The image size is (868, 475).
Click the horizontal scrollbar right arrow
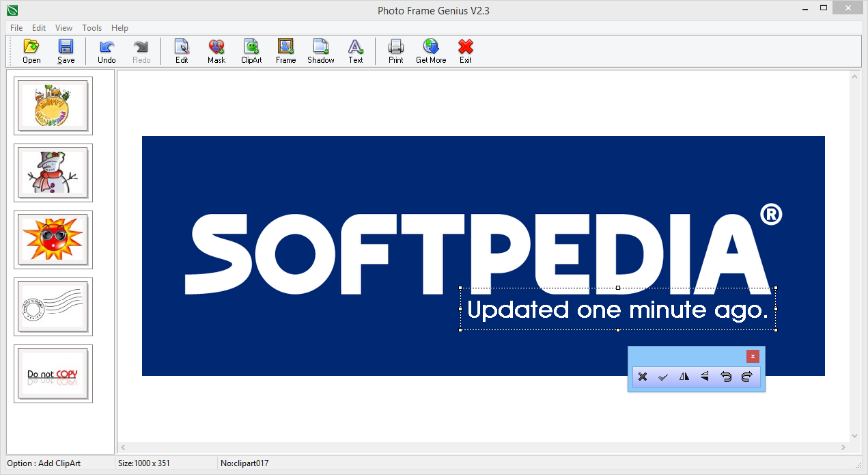(843, 447)
